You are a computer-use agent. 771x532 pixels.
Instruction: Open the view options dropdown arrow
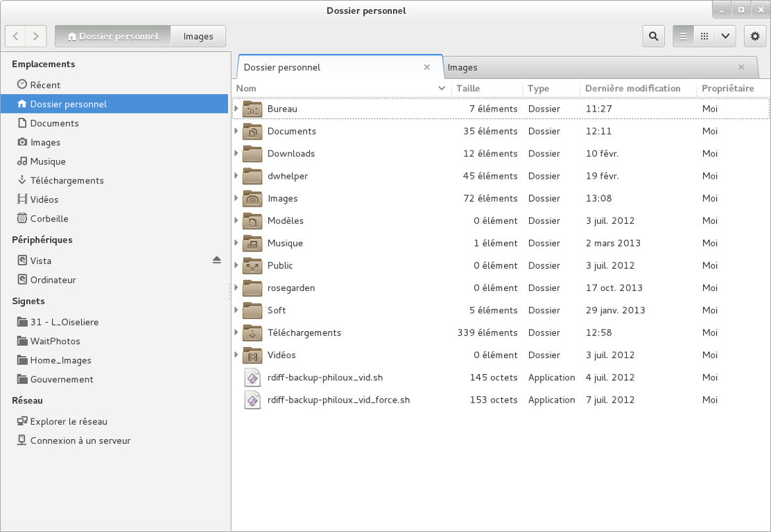click(x=725, y=36)
